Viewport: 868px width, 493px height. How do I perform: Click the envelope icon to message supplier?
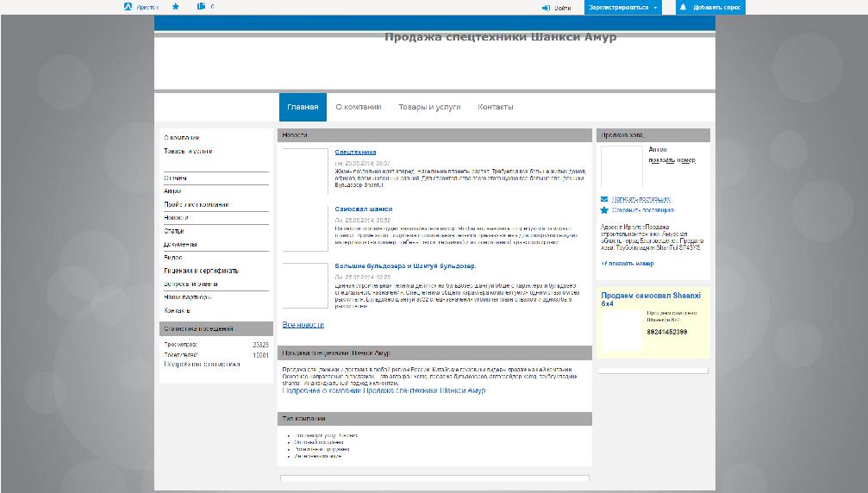pos(604,199)
